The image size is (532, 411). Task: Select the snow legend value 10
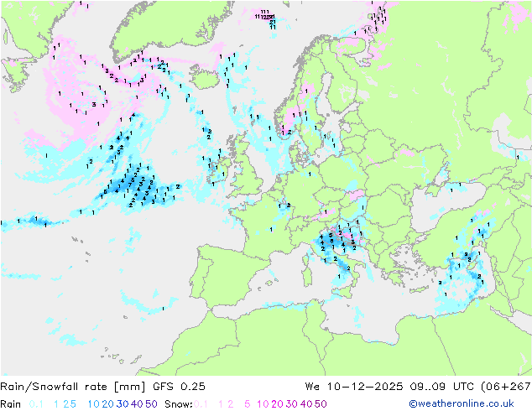(x=263, y=404)
